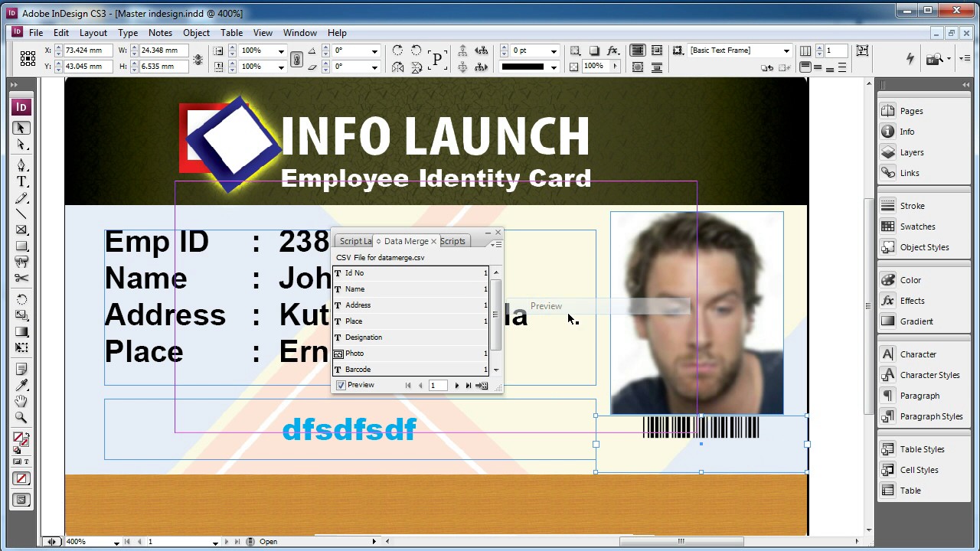Open the zoom level dropdown at bottom
Screen dimensions: 980x551
coord(116,542)
